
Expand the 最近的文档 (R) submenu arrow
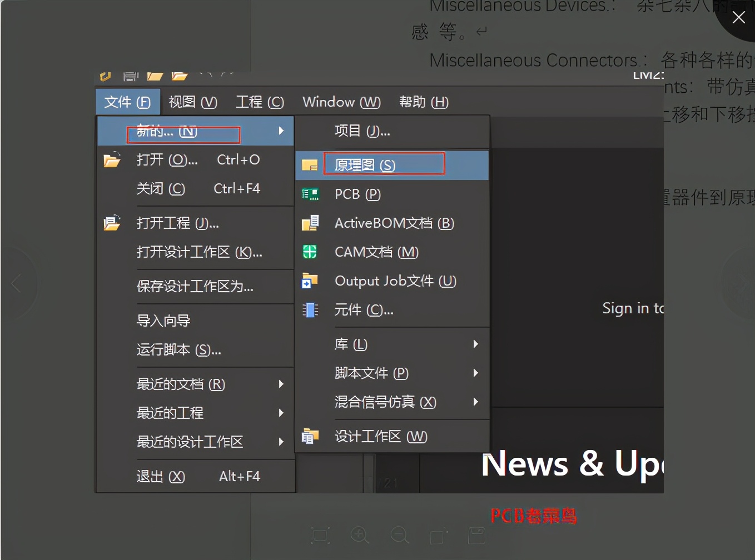click(281, 384)
